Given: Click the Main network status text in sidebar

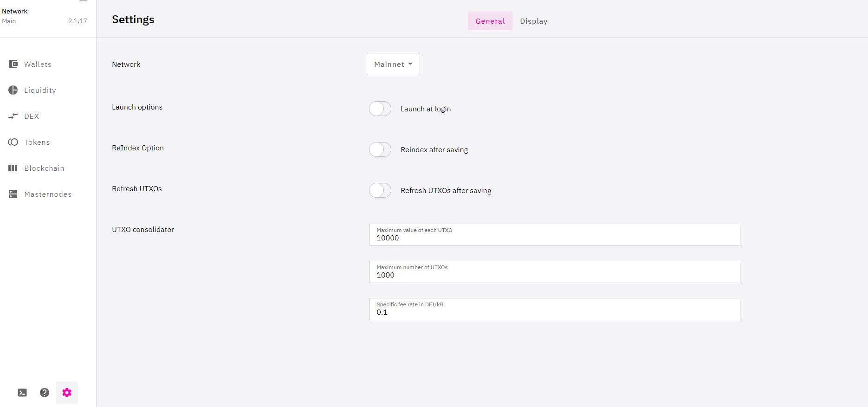Looking at the screenshot, I should [x=9, y=21].
